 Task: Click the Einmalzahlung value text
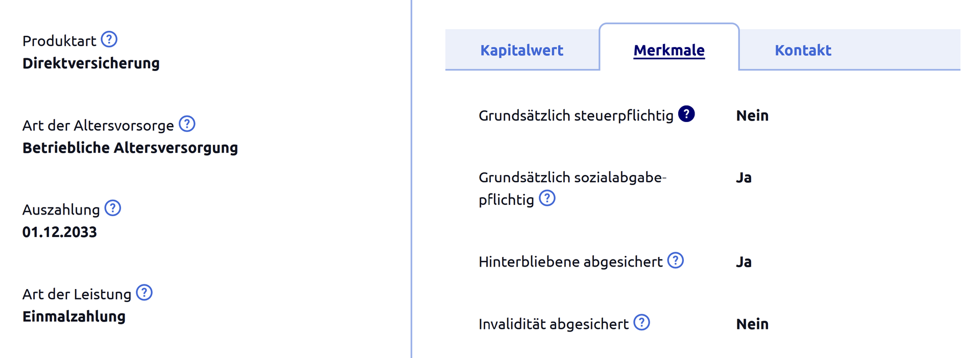pyautogui.click(x=74, y=317)
